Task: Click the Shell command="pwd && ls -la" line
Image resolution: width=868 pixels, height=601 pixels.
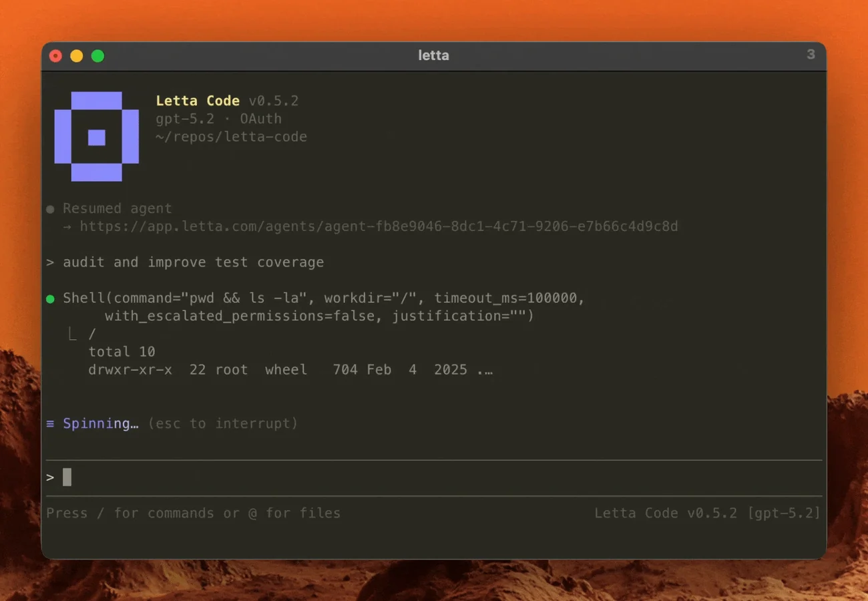Action: 324,298
